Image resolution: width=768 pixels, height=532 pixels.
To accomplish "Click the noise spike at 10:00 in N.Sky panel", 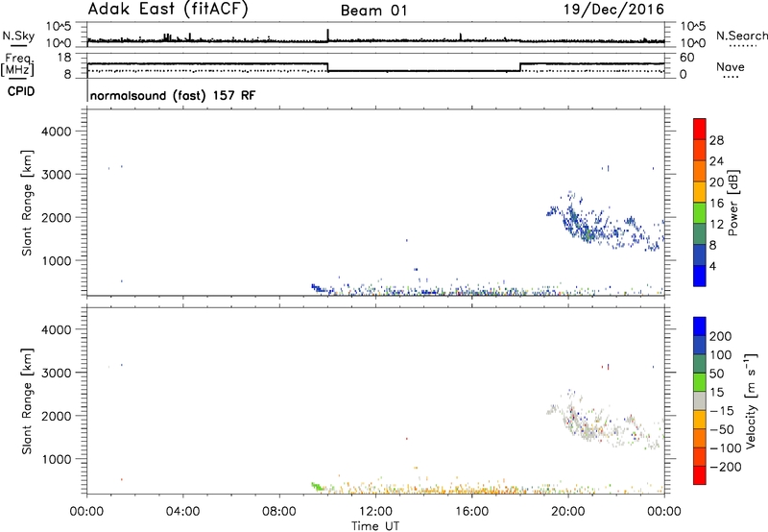I will [327, 35].
